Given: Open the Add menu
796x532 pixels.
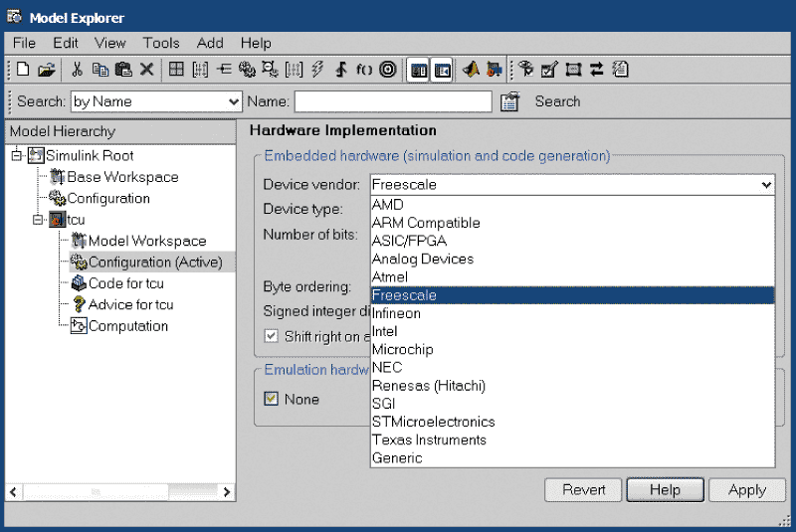Looking at the screenshot, I should point(210,43).
